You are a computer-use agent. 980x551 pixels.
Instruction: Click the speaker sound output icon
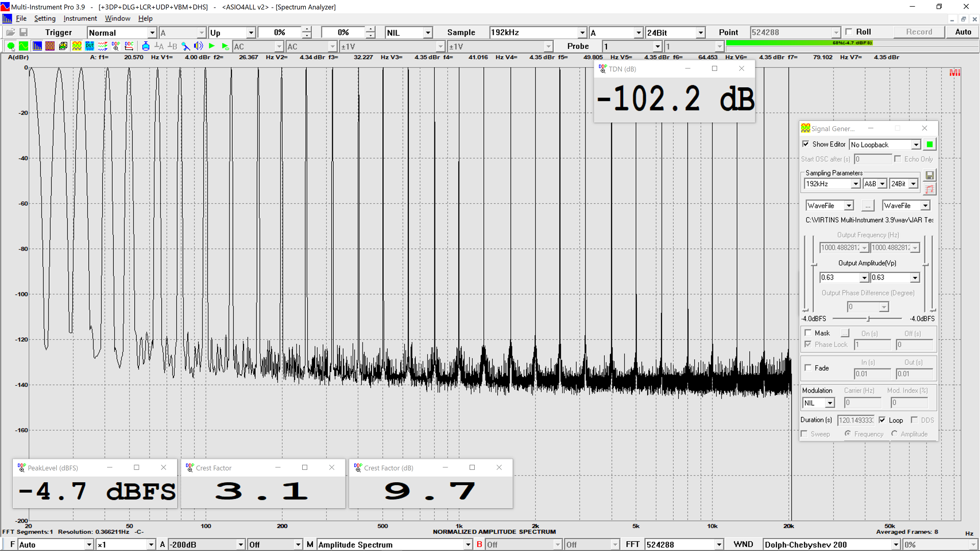199,46
